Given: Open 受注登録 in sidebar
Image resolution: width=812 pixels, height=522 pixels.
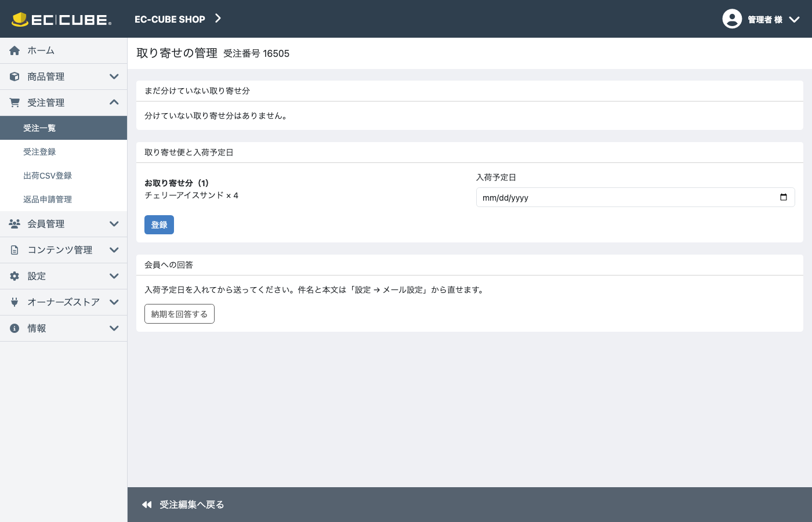Looking at the screenshot, I should pyautogui.click(x=63, y=152).
